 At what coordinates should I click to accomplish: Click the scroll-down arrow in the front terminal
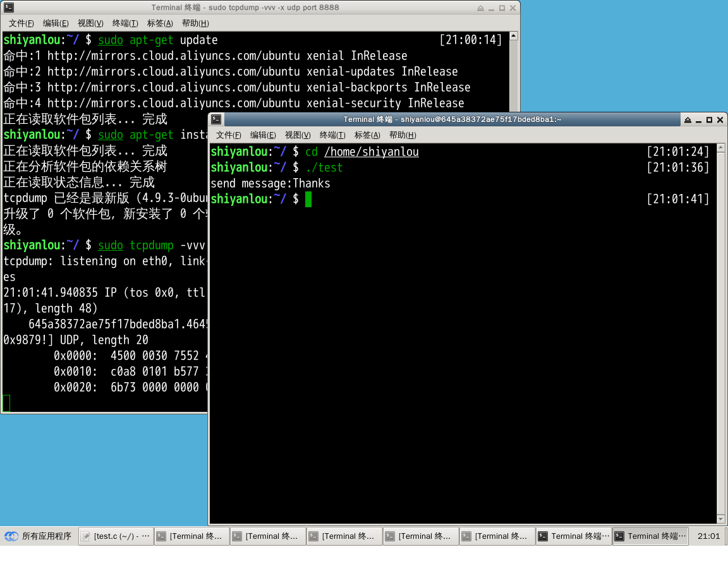coord(722,519)
